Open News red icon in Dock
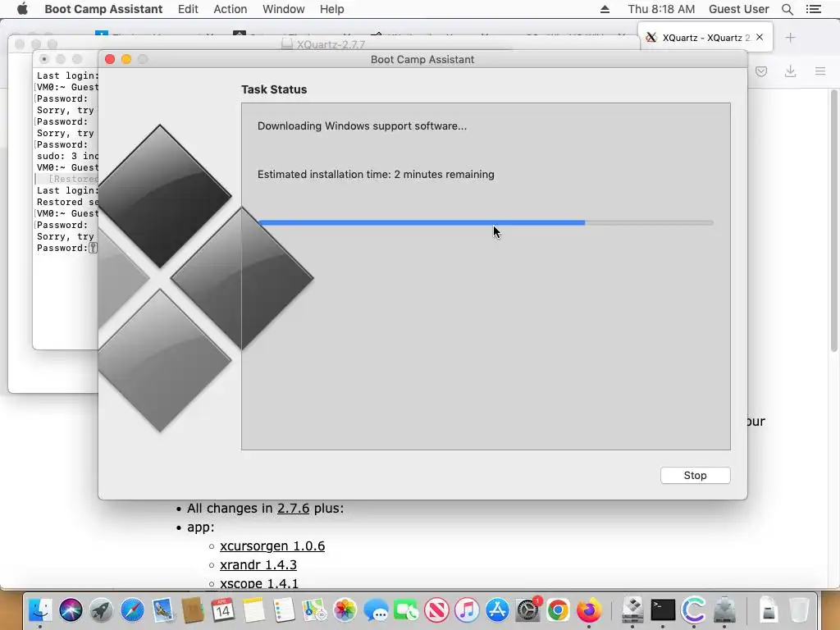The height and width of the screenshot is (630, 840). [436, 610]
